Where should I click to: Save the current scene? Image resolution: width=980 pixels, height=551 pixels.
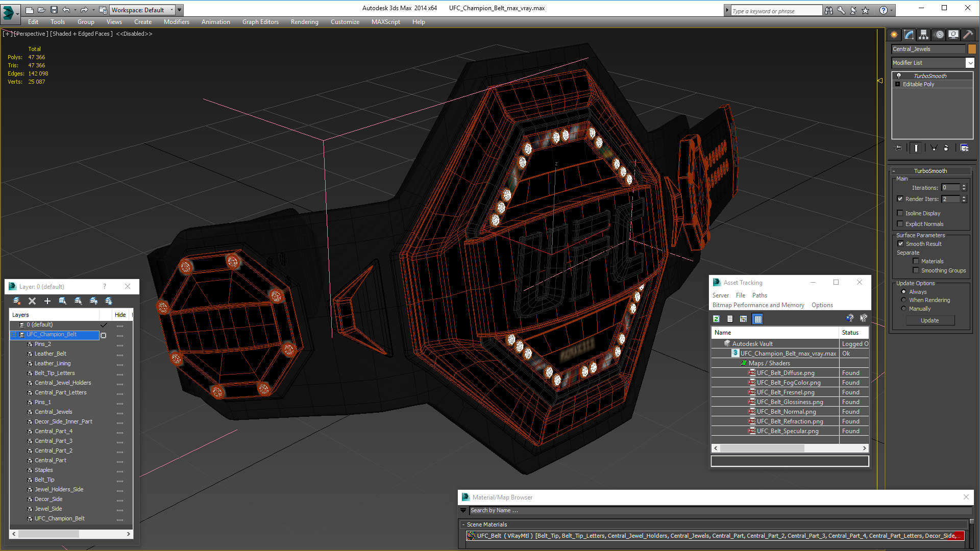pos(54,10)
